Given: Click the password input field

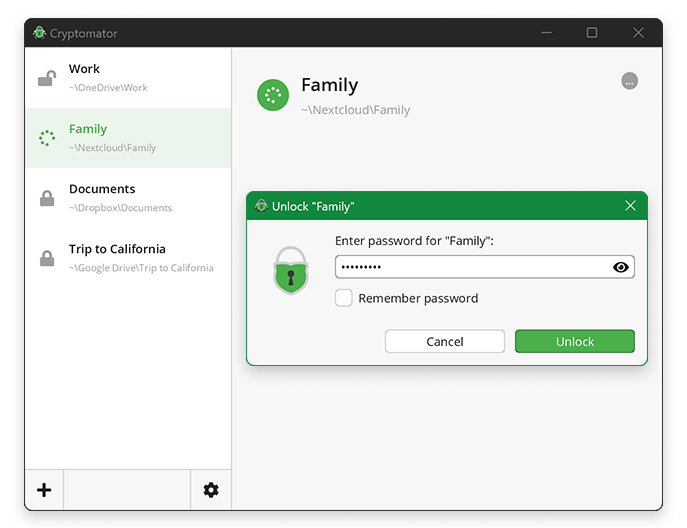Looking at the screenshot, I should pyautogui.click(x=470, y=267).
